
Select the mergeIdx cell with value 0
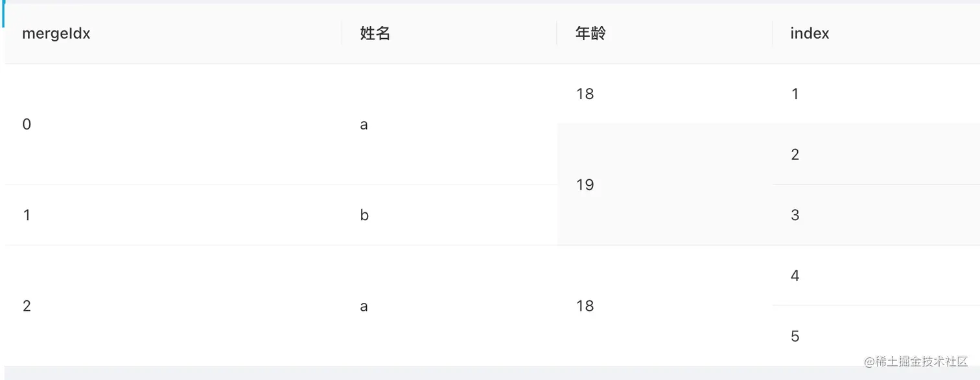point(174,124)
